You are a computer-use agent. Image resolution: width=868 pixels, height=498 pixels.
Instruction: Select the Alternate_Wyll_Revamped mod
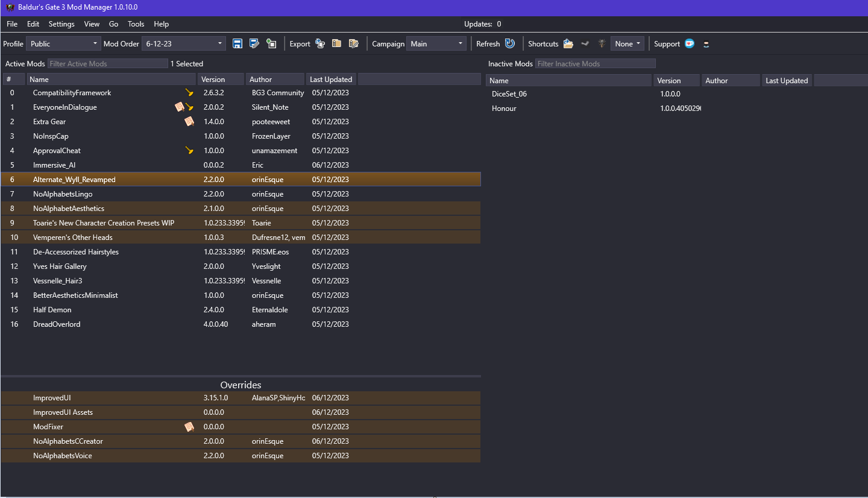tap(241, 180)
